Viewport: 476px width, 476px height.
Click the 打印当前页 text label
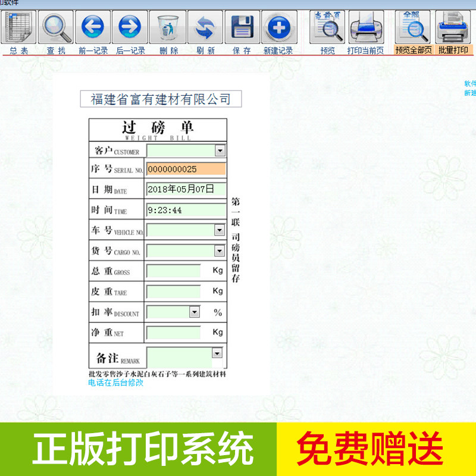[365, 51]
